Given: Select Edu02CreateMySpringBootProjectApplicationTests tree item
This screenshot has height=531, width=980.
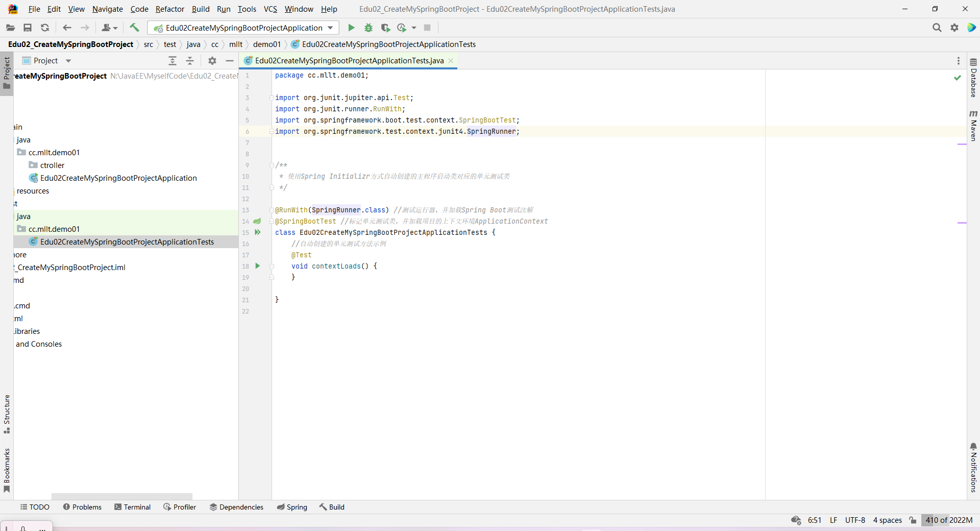Looking at the screenshot, I should pyautogui.click(x=127, y=242).
